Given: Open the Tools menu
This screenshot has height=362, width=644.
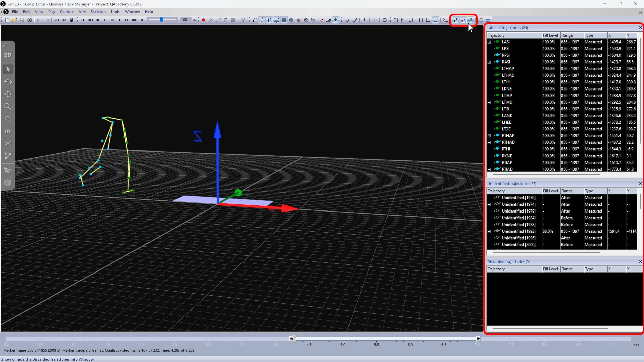Looking at the screenshot, I should coord(115,12).
